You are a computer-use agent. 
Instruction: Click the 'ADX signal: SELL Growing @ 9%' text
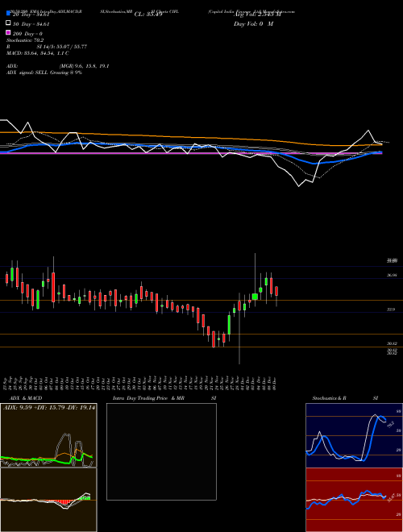44,73
